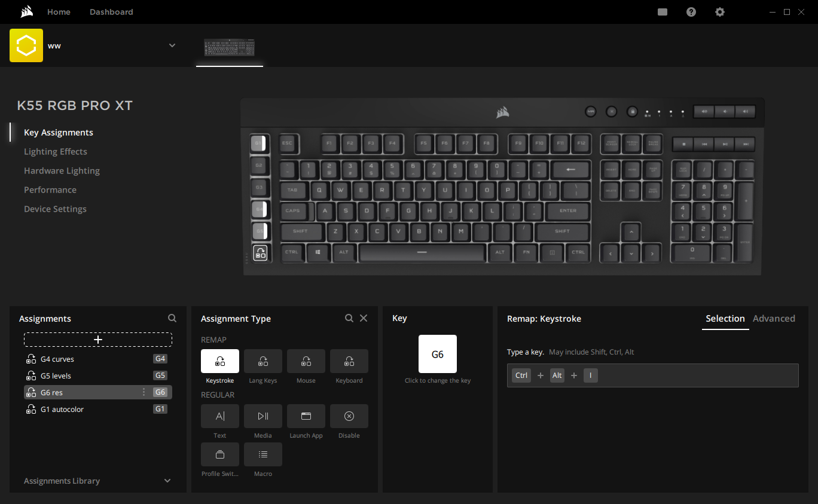Click the next track media key

(x=744, y=143)
